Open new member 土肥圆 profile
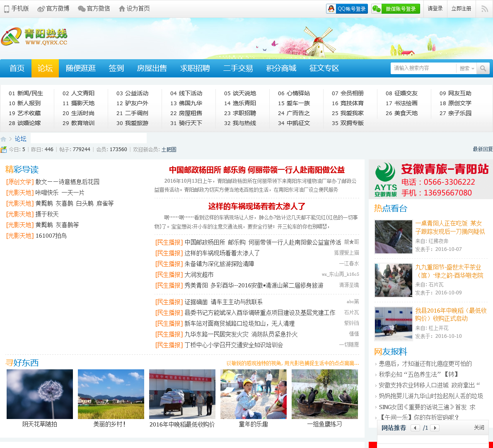The image size is (493, 448). pos(169,149)
